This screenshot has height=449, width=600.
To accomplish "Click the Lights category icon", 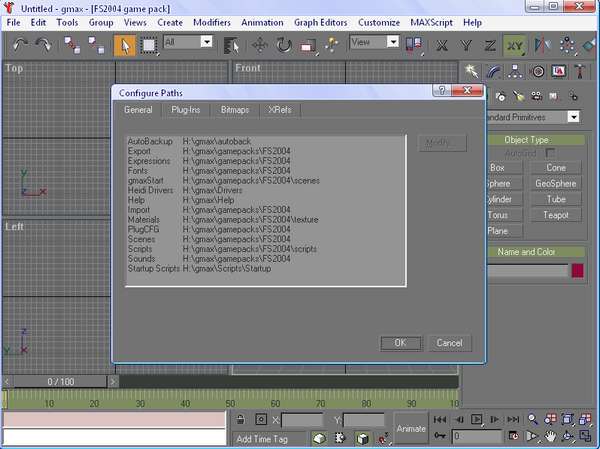I will (518, 96).
